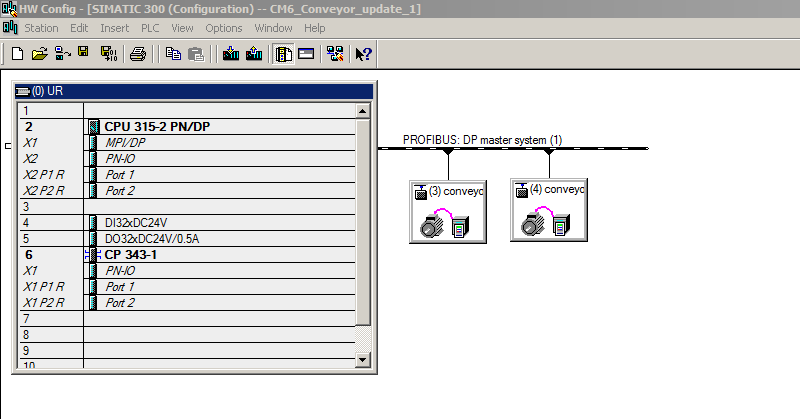Select the DO32xDC24V/0.5A module row

(187, 239)
